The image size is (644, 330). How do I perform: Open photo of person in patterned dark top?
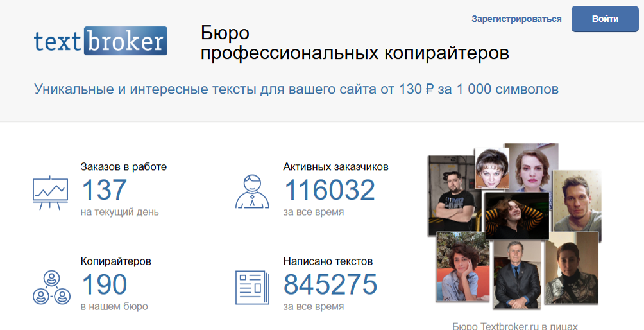tap(571, 268)
